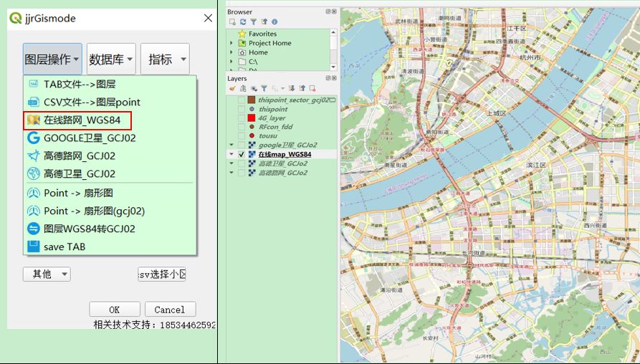Click the Browser panel filter icon
Screen dimensions: 640x364
tap(254, 21)
